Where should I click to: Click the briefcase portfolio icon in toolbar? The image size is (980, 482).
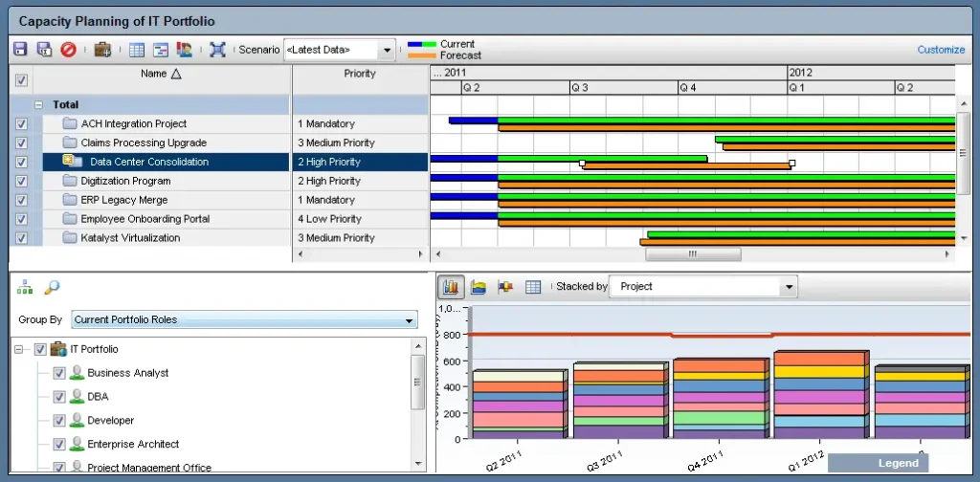tap(101, 50)
